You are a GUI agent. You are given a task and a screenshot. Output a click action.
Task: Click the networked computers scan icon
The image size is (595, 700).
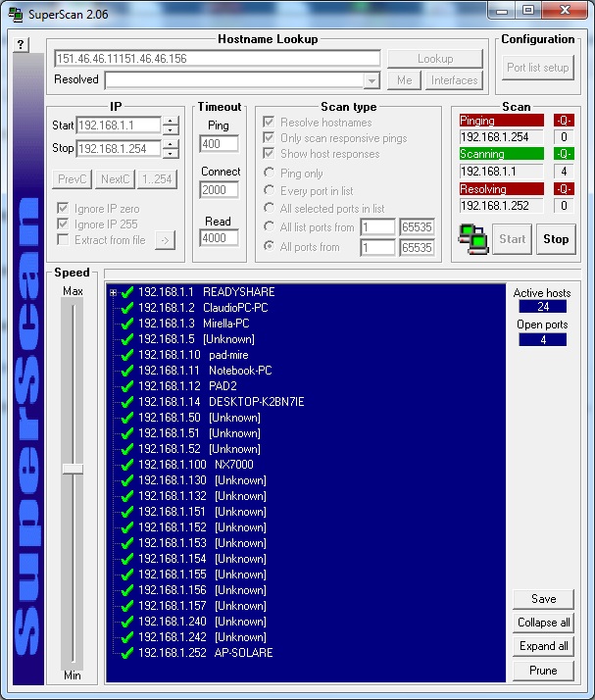click(x=473, y=238)
